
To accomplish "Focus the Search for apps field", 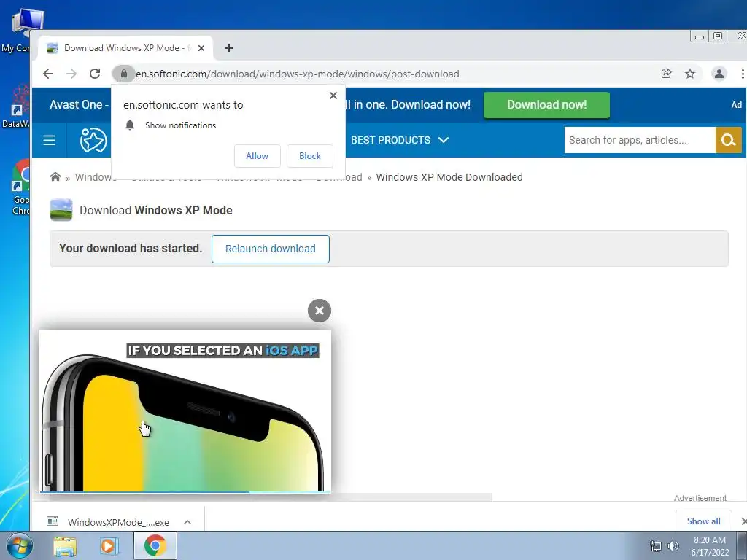I will (640, 140).
